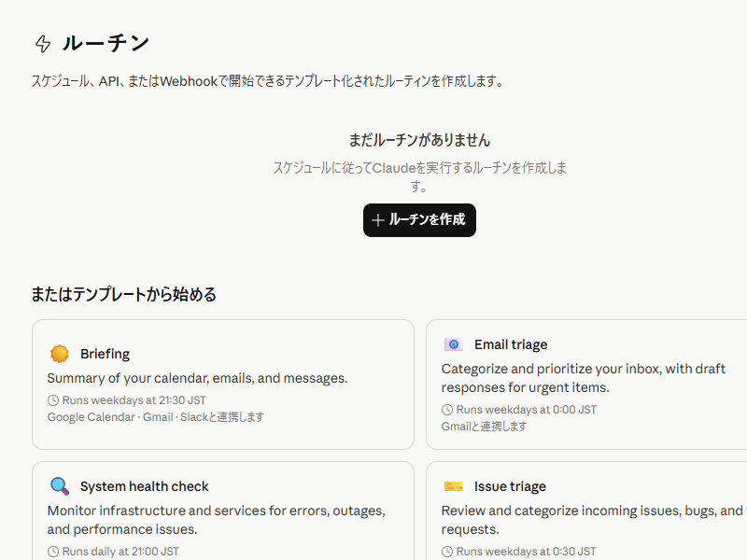Click the ticket icon on the Issue triage card
Screen dimensions: 747x560
(x=453, y=486)
